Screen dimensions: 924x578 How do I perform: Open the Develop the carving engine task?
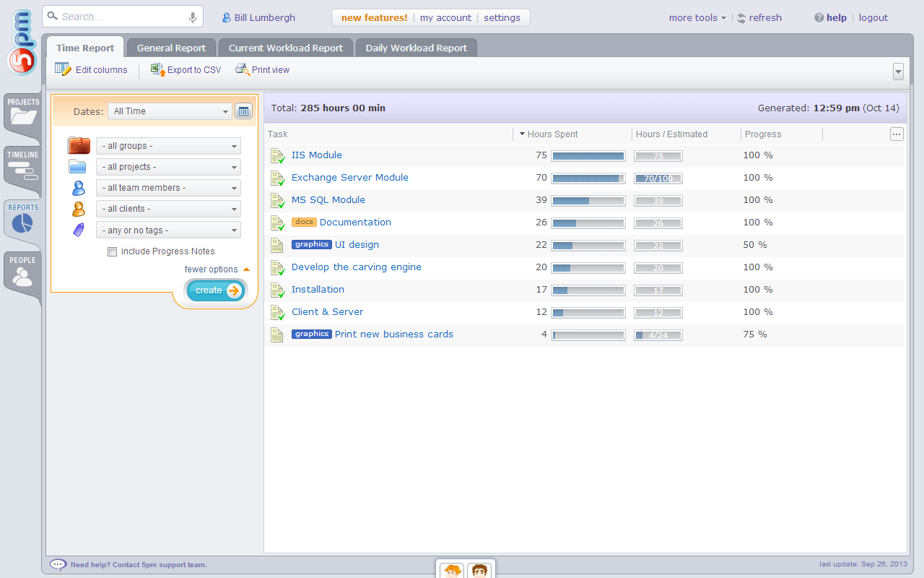coord(357,267)
